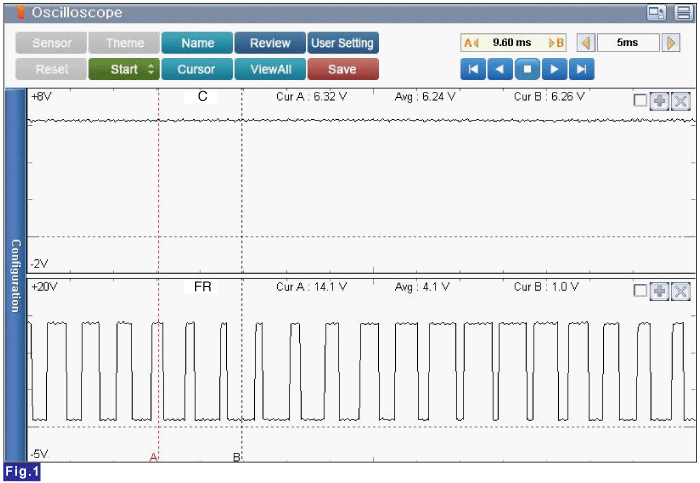Play the waveform forward

click(x=554, y=69)
